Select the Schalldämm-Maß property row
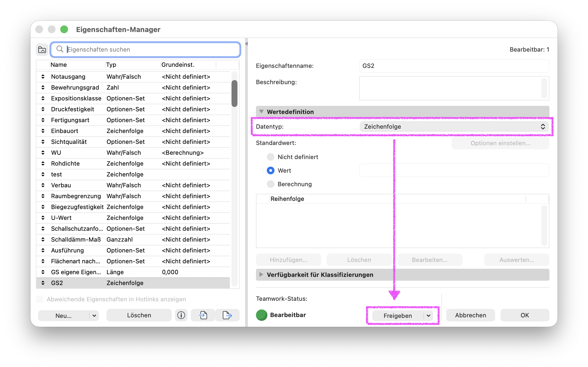 [x=133, y=239]
